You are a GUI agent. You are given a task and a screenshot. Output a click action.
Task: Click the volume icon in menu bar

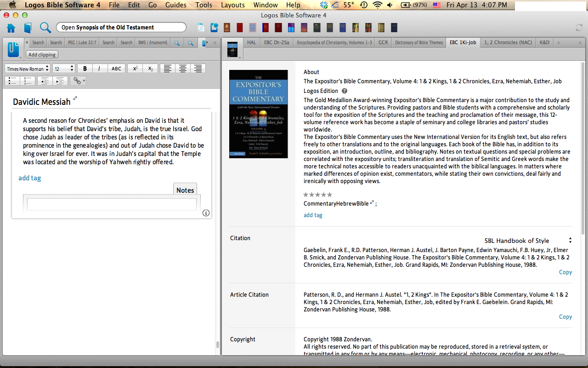click(x=390, y=5)
